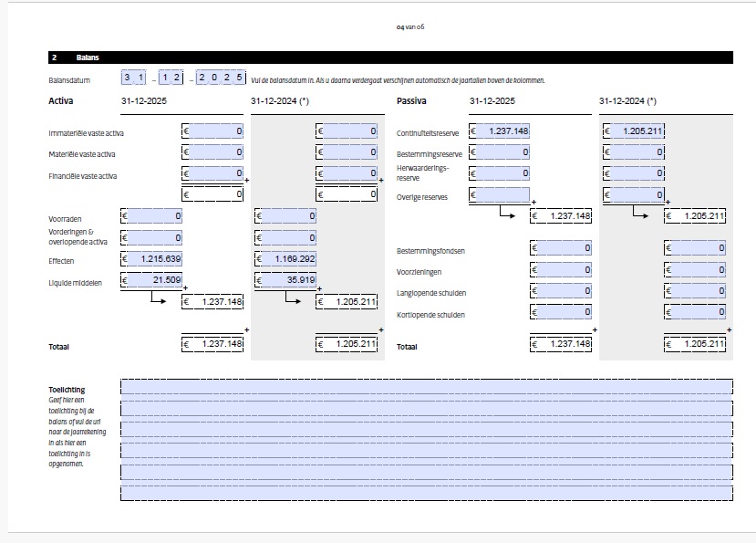The height and width of the screenshot is (543, 756).
Task: Select Materiële vaste activa field for 31-12-2024
Action: (x=347, y=153)
